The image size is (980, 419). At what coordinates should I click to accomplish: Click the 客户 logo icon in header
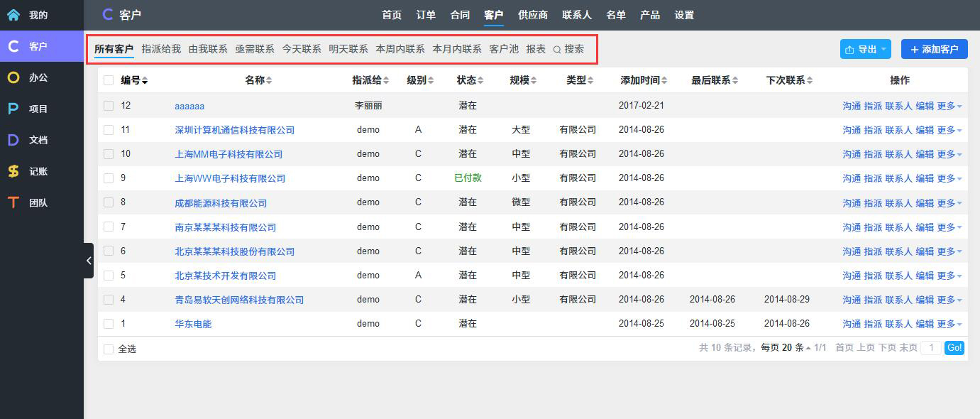(x=107, y=14)
